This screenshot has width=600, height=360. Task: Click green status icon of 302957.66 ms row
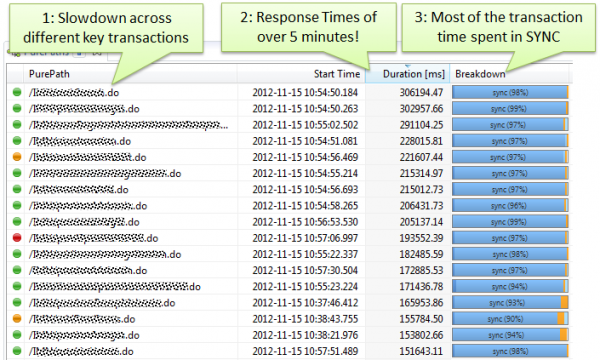coord(17,108)
